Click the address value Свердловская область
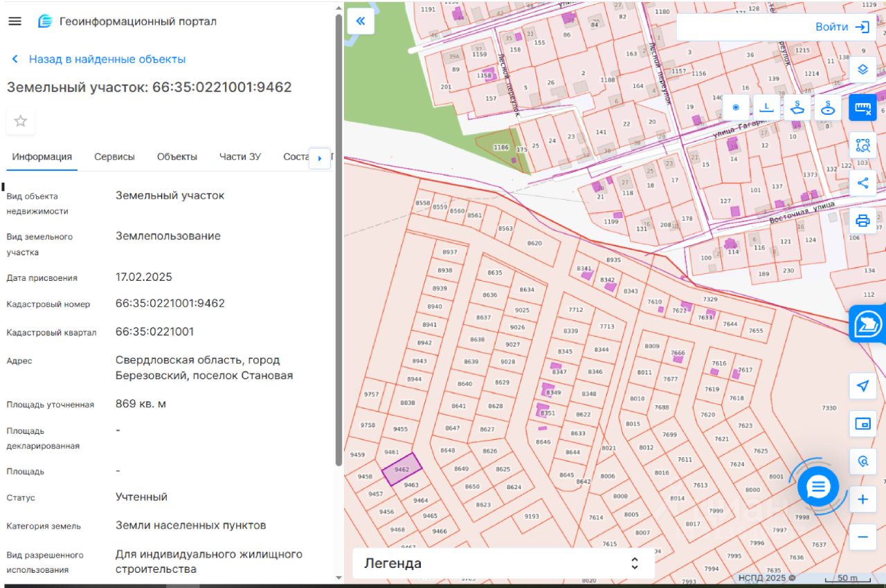This screenshot has height=588, width=886. (204, 368)
